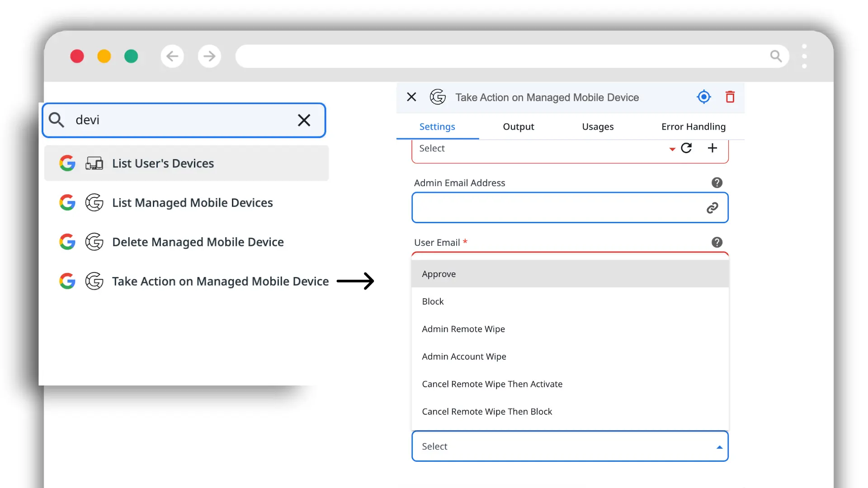Click the browser address bar
This screenshot has height=488, width=868.
[512, 56]
